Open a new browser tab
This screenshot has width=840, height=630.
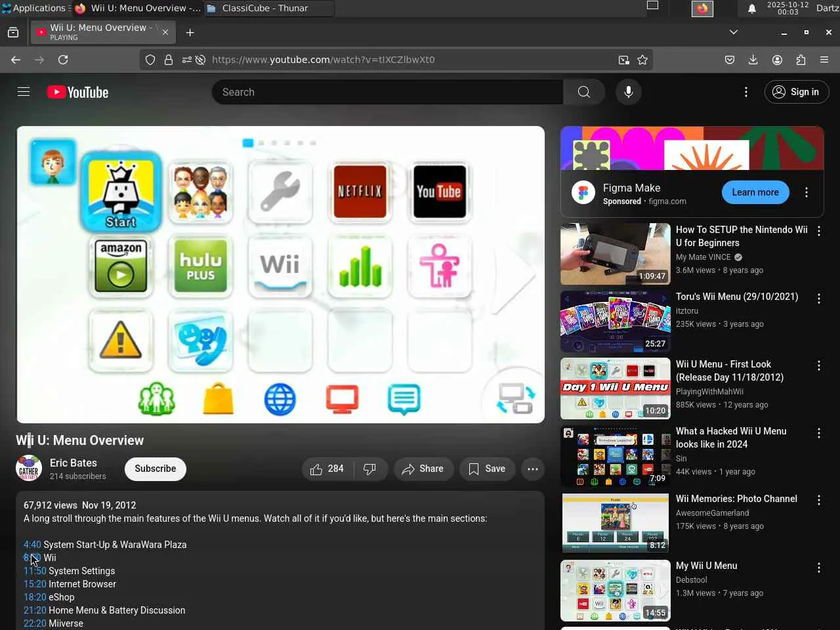pyautogui.click(x=190, y=32)
